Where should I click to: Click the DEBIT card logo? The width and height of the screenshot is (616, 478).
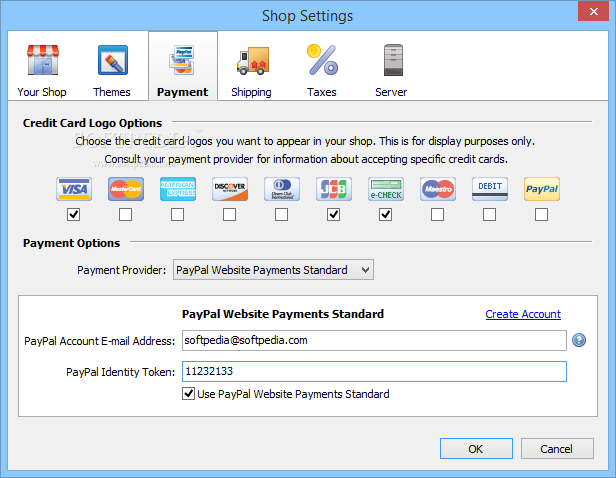(490, 189)
